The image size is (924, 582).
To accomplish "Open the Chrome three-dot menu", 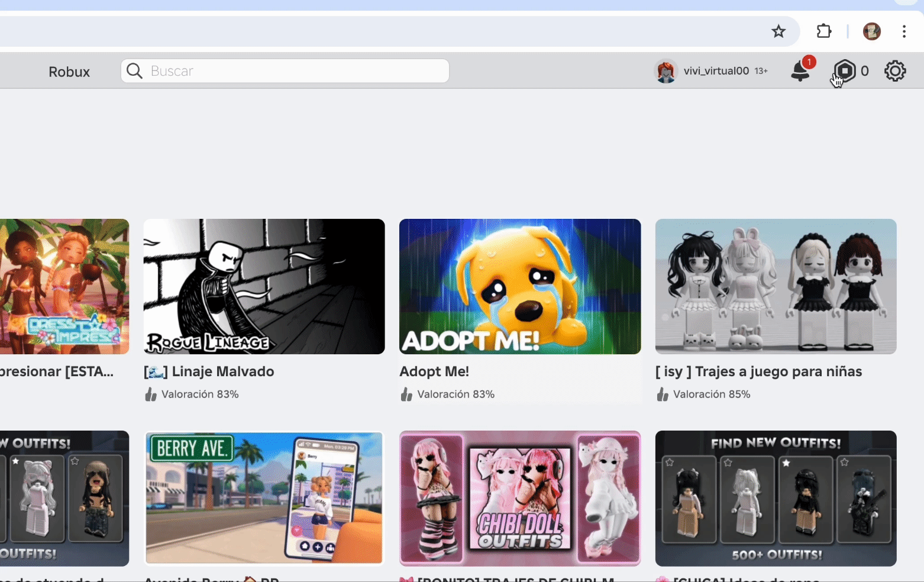I will pyautogui.click(x=904, y=31).
